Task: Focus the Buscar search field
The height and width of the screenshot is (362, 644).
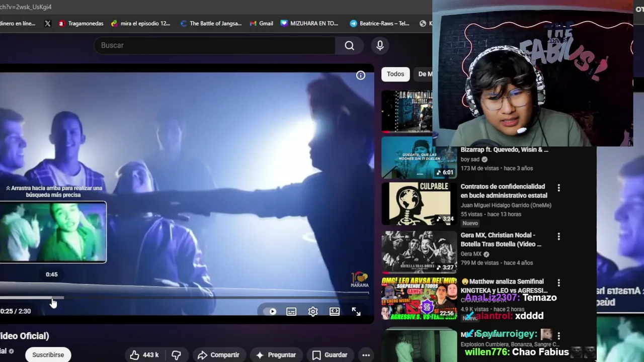Action: click(214, 45)
